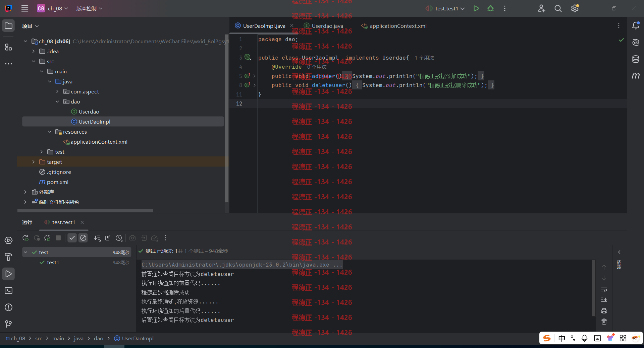
Task: Click the project tree horizontal scrollbar
Action: point(86,211)
